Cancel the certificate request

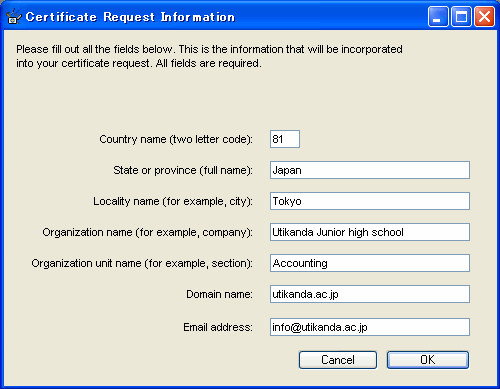coord(338,360)
